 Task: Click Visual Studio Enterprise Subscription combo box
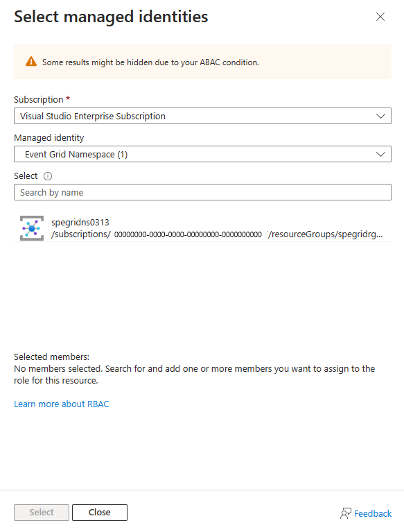point(202,116)
